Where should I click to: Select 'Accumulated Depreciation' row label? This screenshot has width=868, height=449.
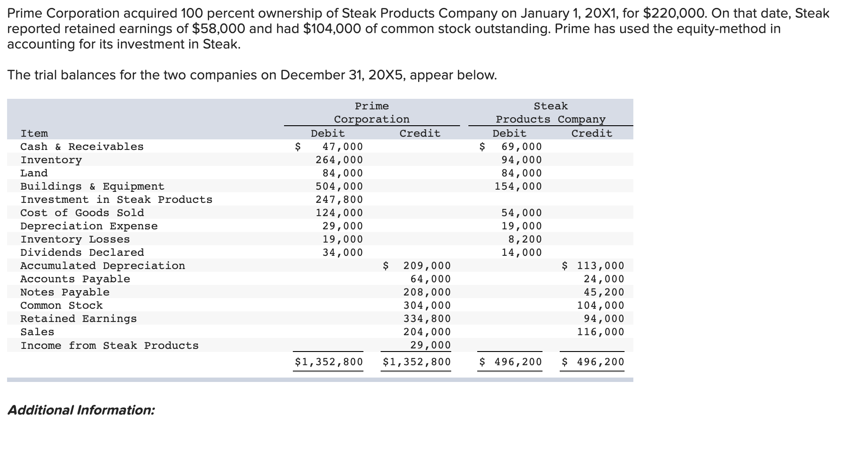[103, 266]
